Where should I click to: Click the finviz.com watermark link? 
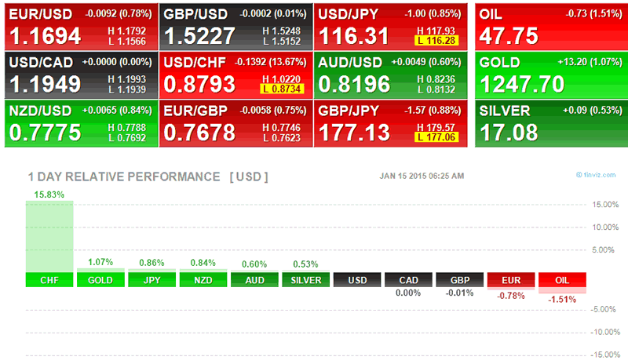point(601,177)
